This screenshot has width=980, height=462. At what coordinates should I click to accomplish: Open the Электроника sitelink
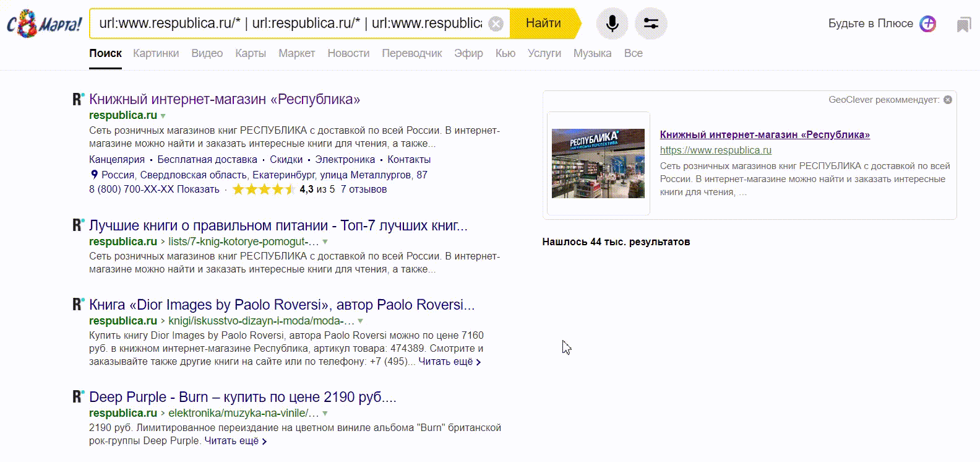pos(345,159)
